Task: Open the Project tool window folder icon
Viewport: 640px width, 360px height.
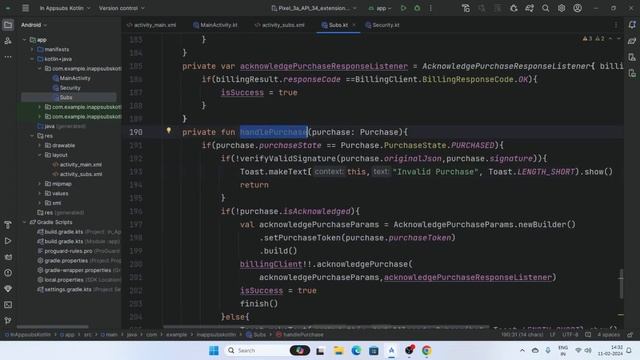Action: pyautogui.click(x=8, y=25)
